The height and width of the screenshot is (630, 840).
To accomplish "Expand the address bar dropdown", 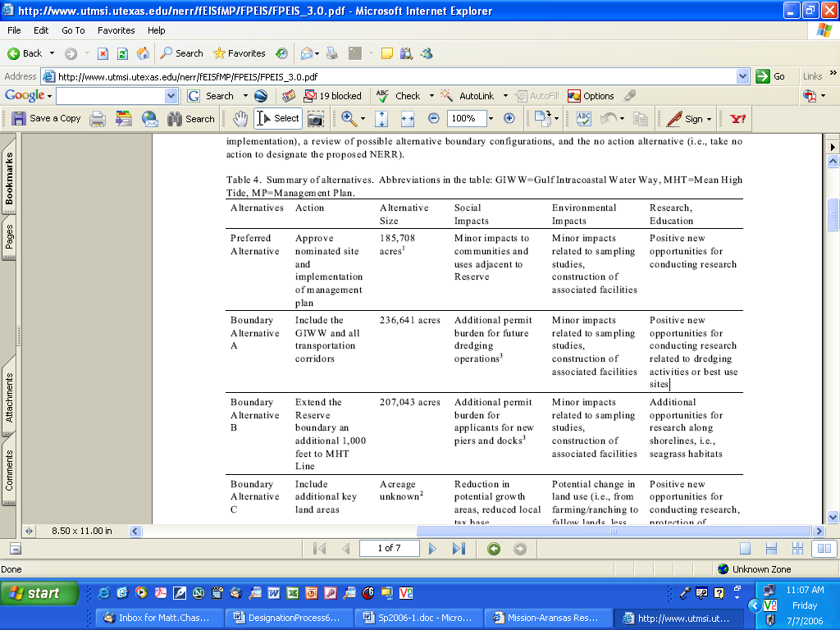I will tap(742, 76).
